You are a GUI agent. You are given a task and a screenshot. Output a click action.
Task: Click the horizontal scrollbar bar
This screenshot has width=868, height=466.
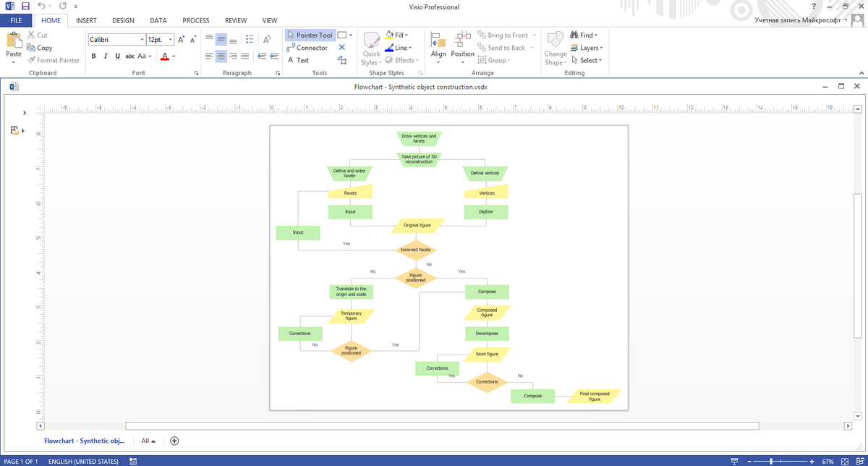click(x=442, y=426)
